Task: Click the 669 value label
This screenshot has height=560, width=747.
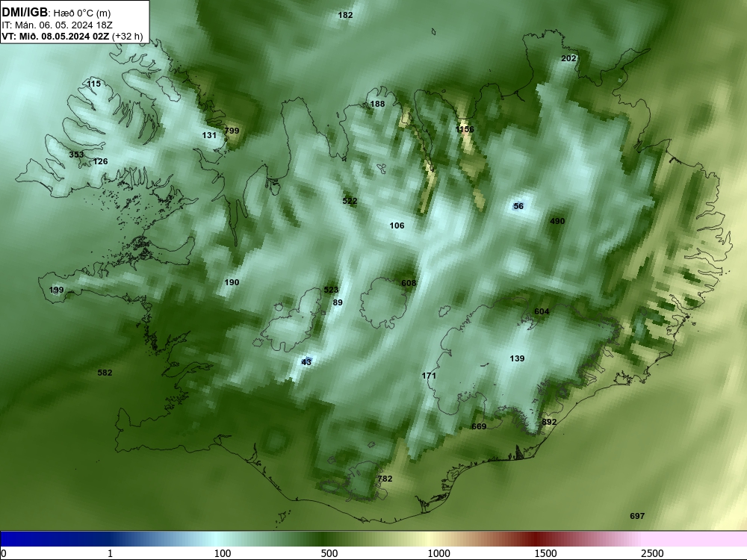Action: [x=479, y=426]
